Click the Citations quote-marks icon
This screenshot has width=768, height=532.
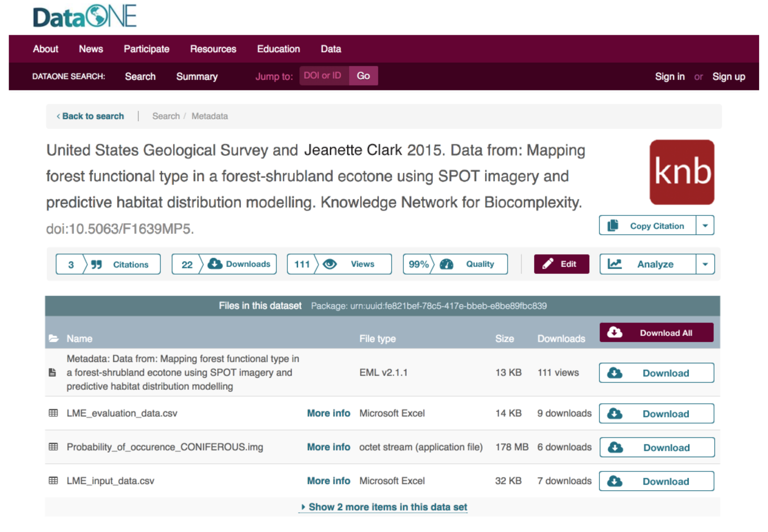click(96, 264)
